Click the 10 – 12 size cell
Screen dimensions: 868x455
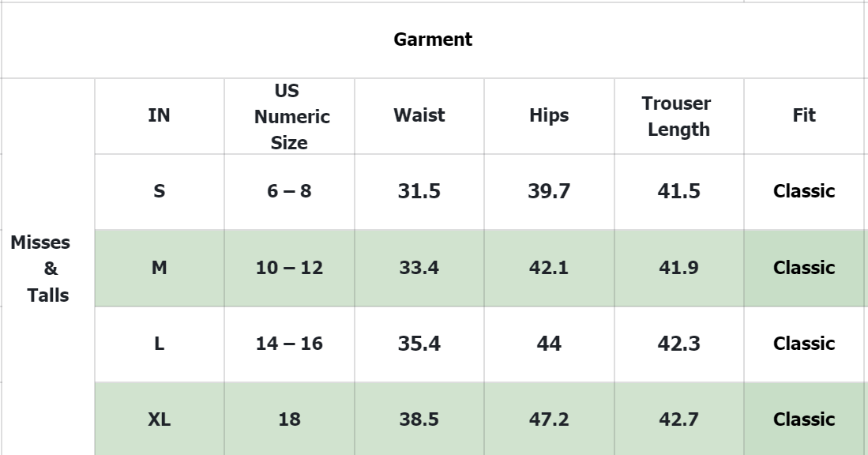click(x=290, y=268)
